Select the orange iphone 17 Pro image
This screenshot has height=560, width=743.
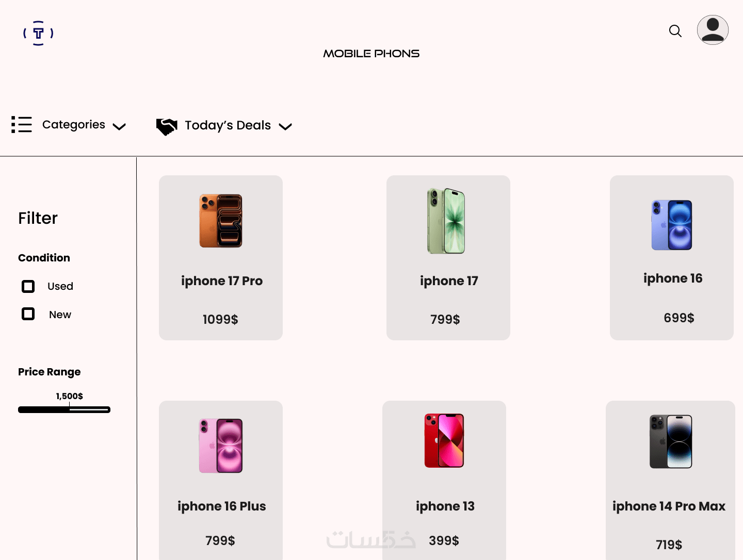tap(221, 221)
